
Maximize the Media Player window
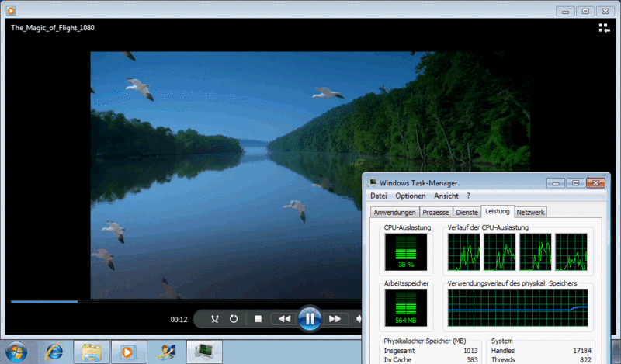(x=585, y=12)
